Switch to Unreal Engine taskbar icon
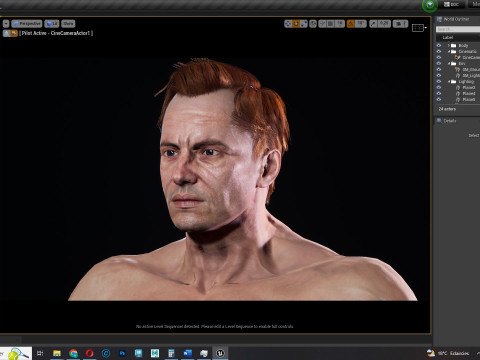 tap(220, 353)
